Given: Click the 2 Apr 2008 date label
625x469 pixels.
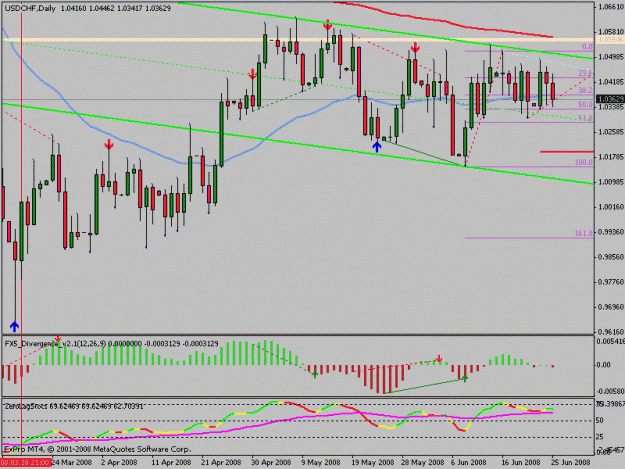Looking at the screenshot, I should [x=119, y=462].
